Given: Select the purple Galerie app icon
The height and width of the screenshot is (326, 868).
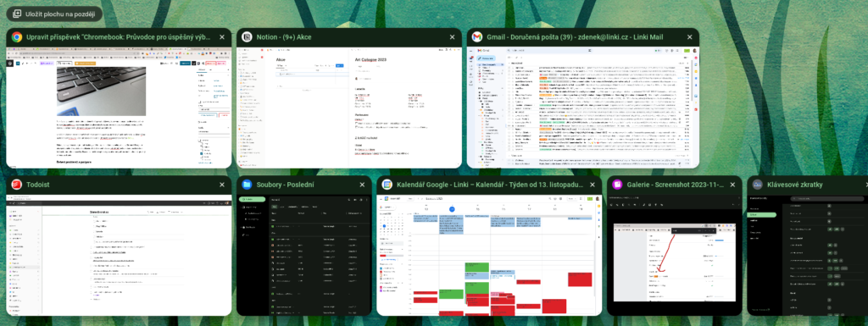Looking at the screenshot, I should pos(617,185).
